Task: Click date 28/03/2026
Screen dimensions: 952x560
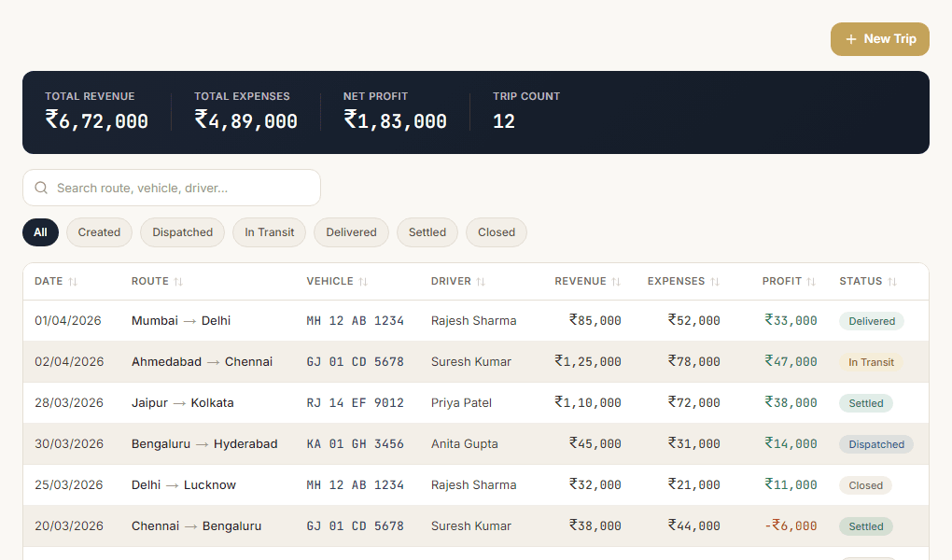Action: (x=69, y=402)
